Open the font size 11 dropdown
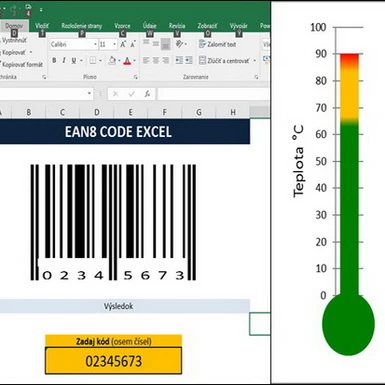385x385 pixels. click(114, 44)
